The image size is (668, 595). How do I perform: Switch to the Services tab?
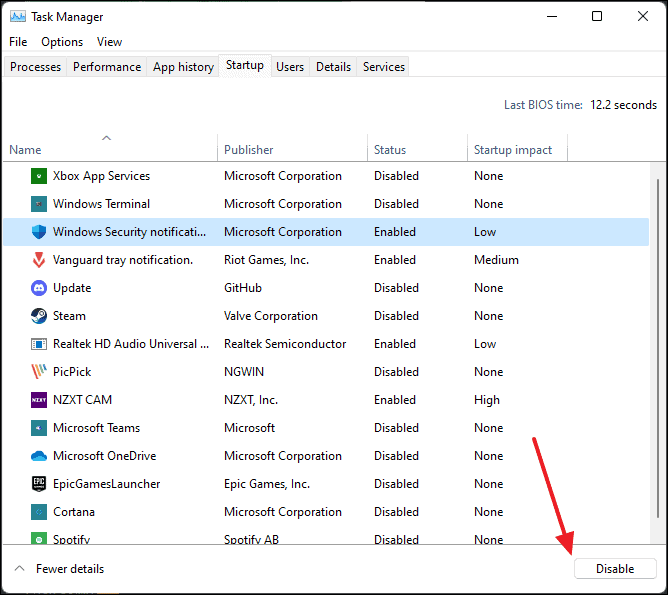(384, 67)
